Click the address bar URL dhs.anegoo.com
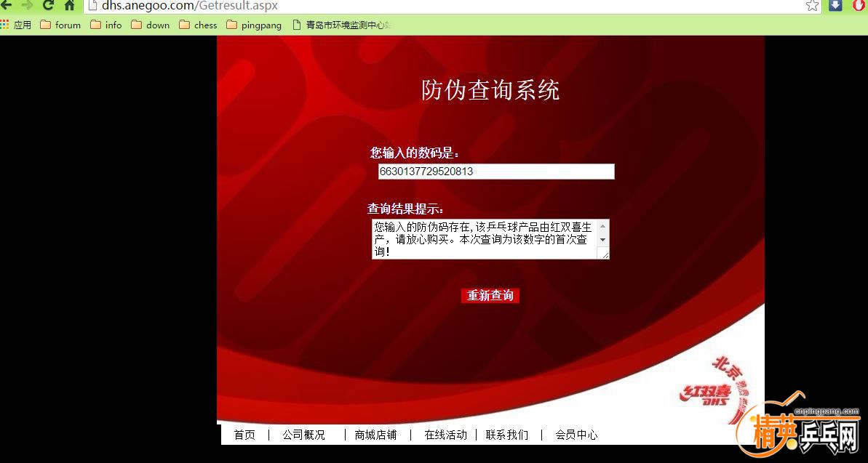This screenshot has width=868, height=463. [189, 6]
